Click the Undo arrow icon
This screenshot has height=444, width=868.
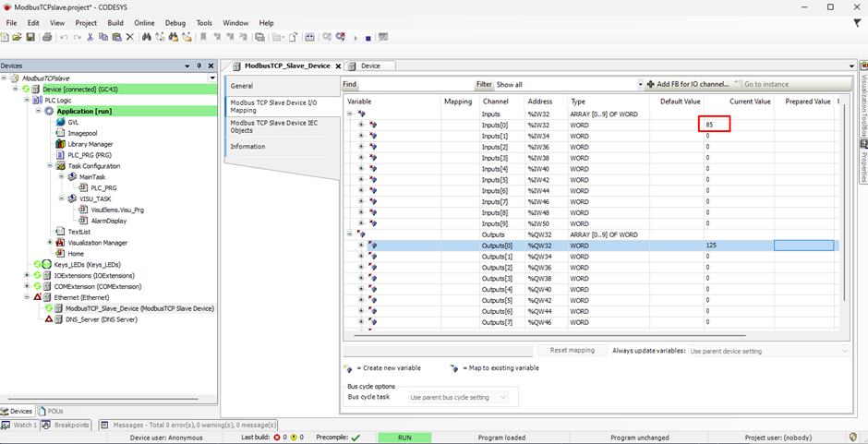[64, 37]
